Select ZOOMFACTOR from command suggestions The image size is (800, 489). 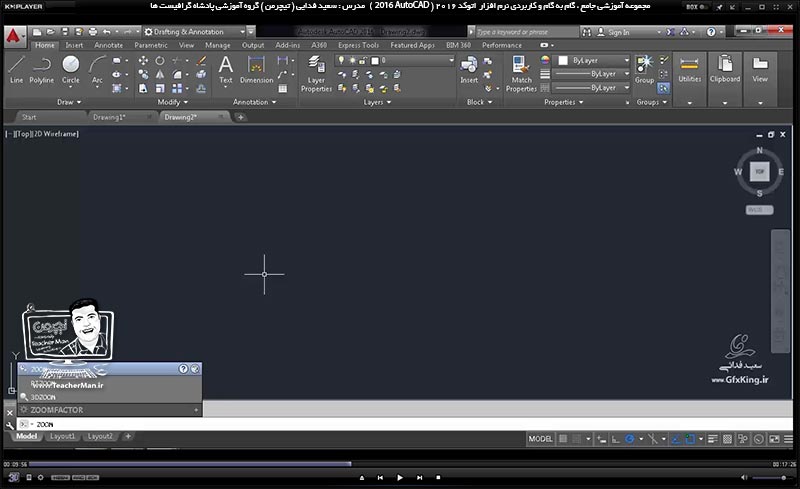[x=110, y=410]
